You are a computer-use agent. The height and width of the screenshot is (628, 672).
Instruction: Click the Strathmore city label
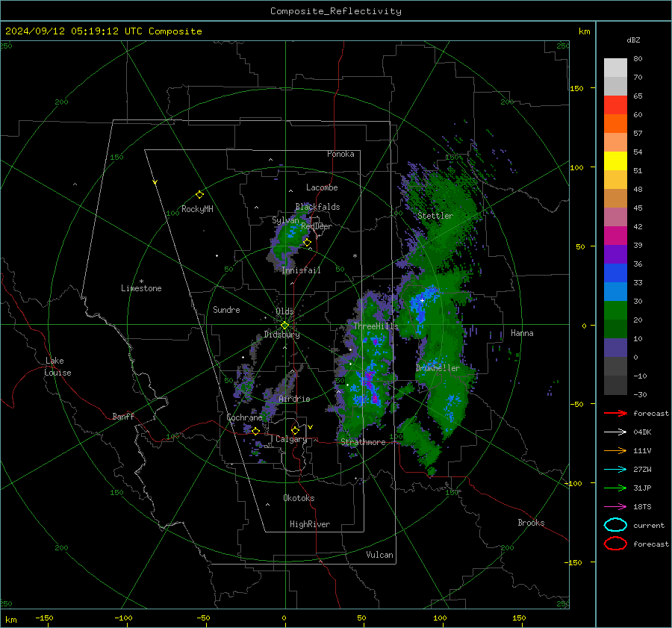(x=363, y=442)
